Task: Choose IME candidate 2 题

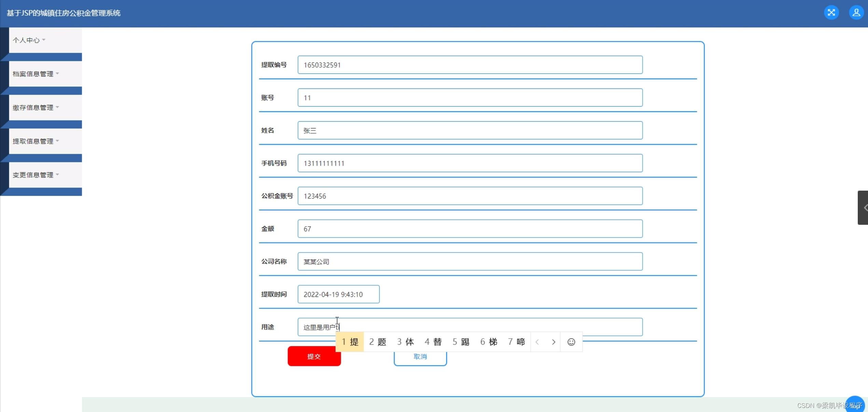Action: pyautogui.click(x=378, y=342)
